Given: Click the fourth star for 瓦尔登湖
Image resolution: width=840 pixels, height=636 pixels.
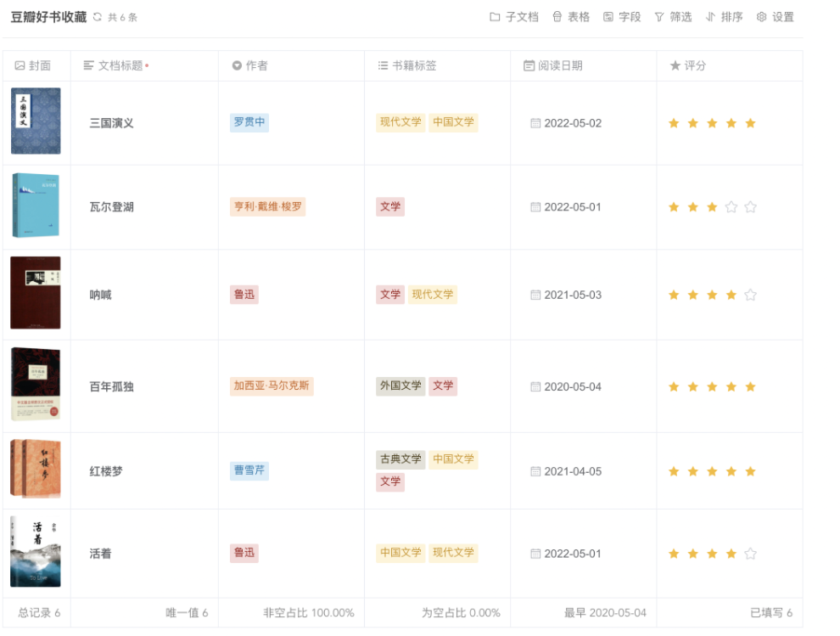Looking at the screenshot, I should tap(731, 207).
